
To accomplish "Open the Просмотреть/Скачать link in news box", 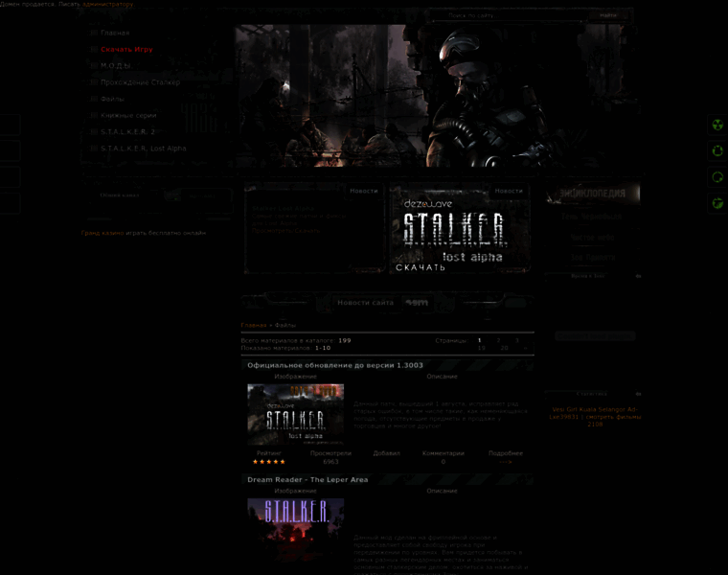I will click(285, 231).
